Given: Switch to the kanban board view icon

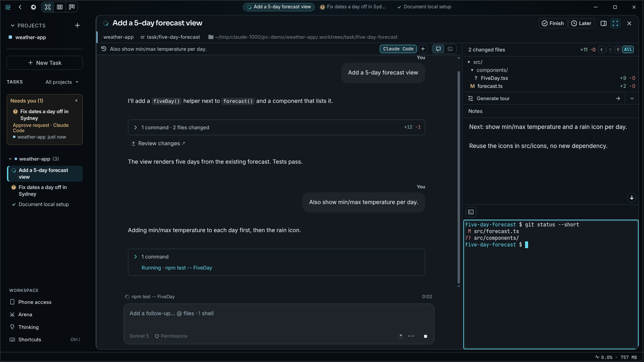Looking at the screenshot, I should pyautogui.click(x=72, y=7).
